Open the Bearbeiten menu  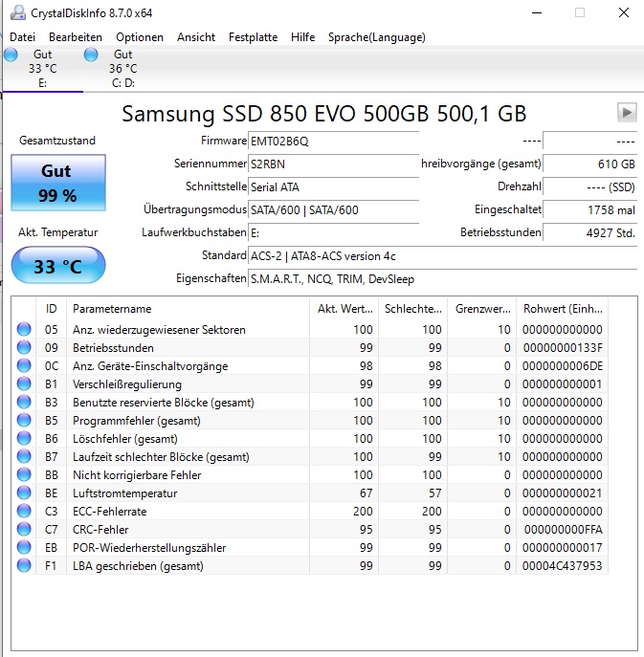(x=76, y=37)
